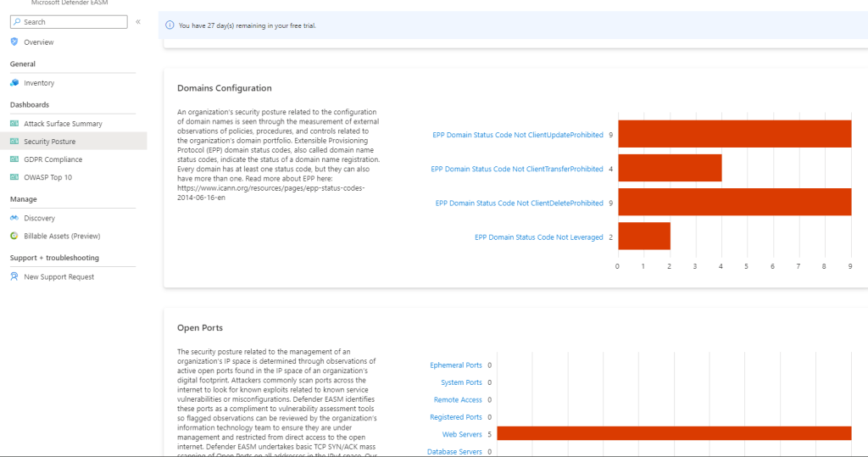
Task: Click the orange ClientTransferProhibited chart bar
Action: pyautogui.click(x=670, y=168)
